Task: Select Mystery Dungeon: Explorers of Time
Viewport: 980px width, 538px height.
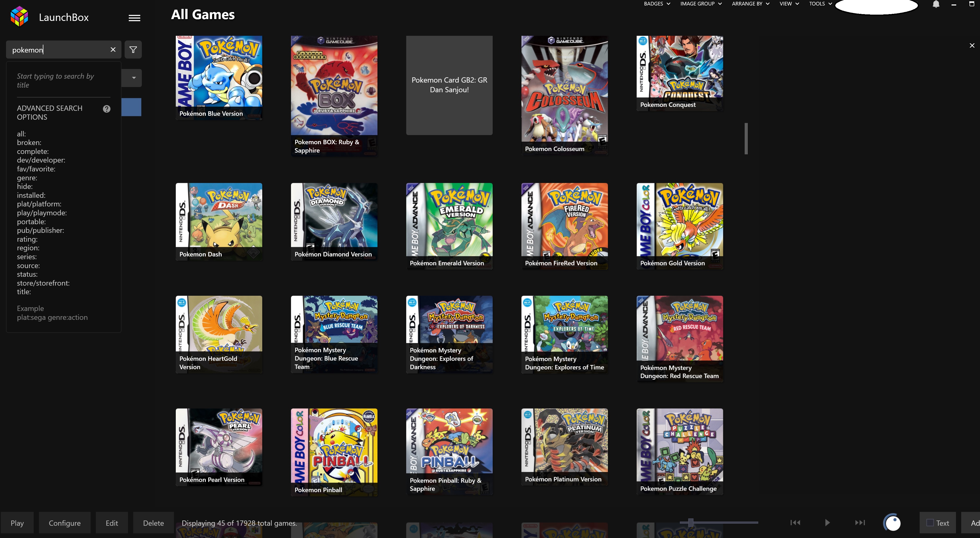Action: point(564,334)
